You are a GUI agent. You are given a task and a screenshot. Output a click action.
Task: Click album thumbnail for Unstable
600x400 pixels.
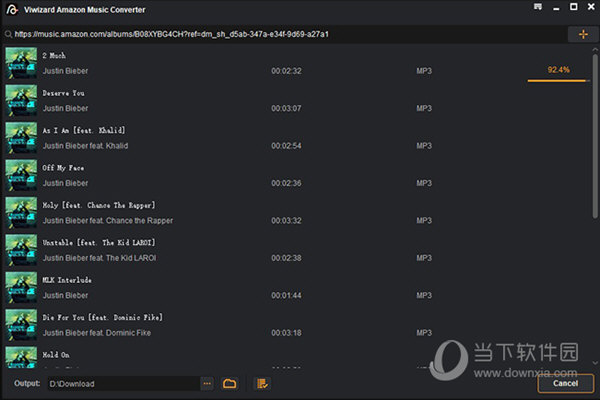pos(21,250)
